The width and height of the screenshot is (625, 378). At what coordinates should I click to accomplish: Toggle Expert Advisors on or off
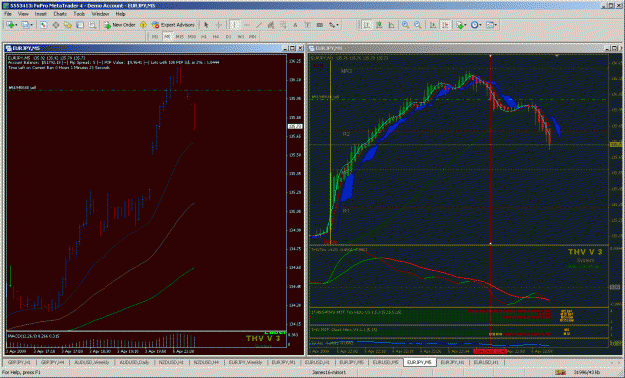click(173, 25)
